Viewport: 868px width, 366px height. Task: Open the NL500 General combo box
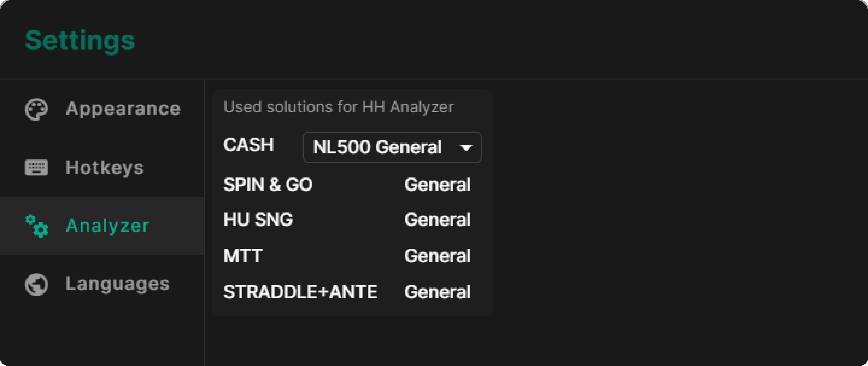point(392,147)
